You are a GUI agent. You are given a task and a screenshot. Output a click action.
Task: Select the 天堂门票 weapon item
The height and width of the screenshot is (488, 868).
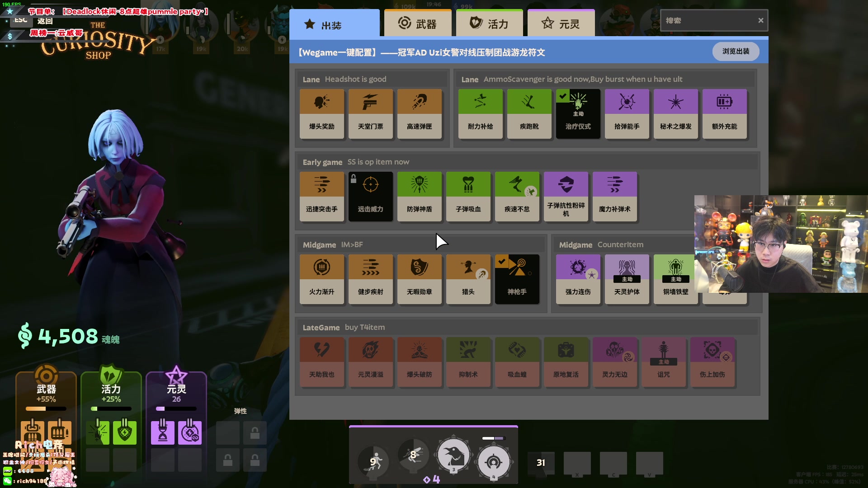370,113
